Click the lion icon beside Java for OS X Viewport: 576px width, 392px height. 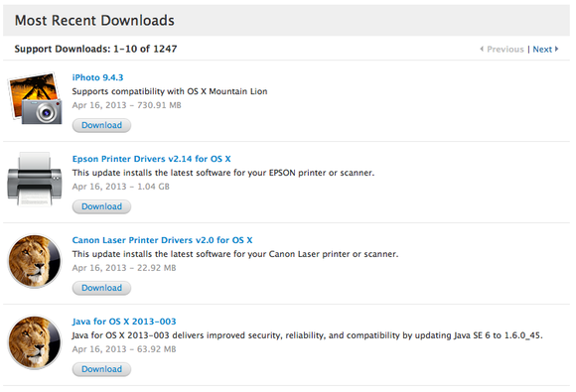35,342
